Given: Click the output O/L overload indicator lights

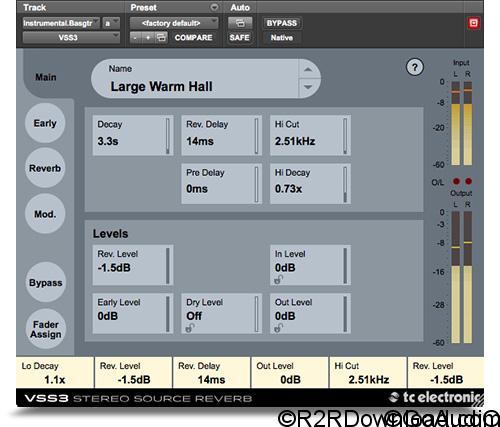Looking at the screenshot, I should pyautogui.click(x=462, y=181).
